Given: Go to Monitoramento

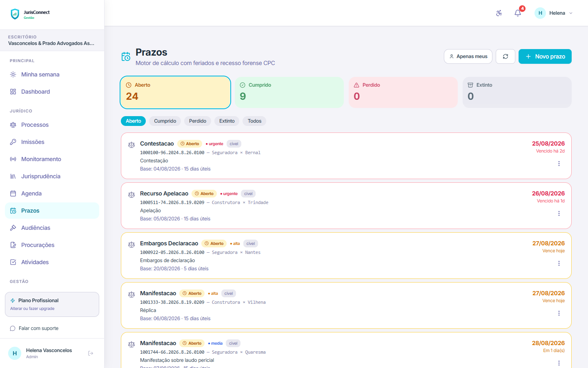Looking at the screenshot, I should point(52,159).
